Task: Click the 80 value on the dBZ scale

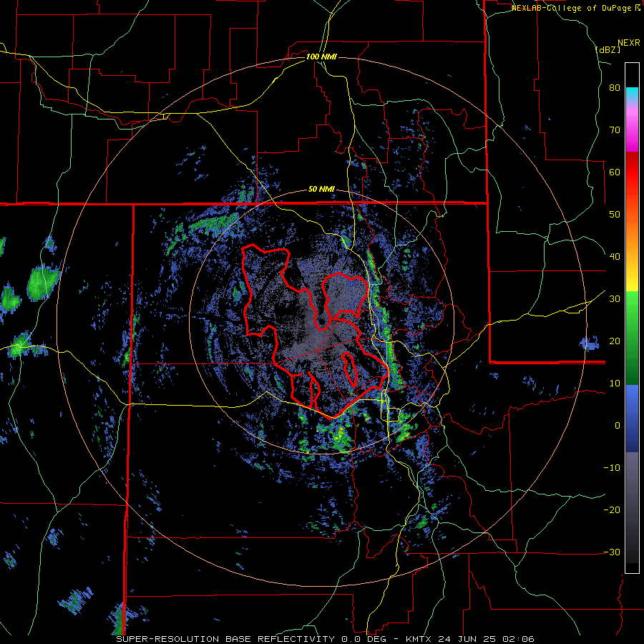Action: point(615,88)
